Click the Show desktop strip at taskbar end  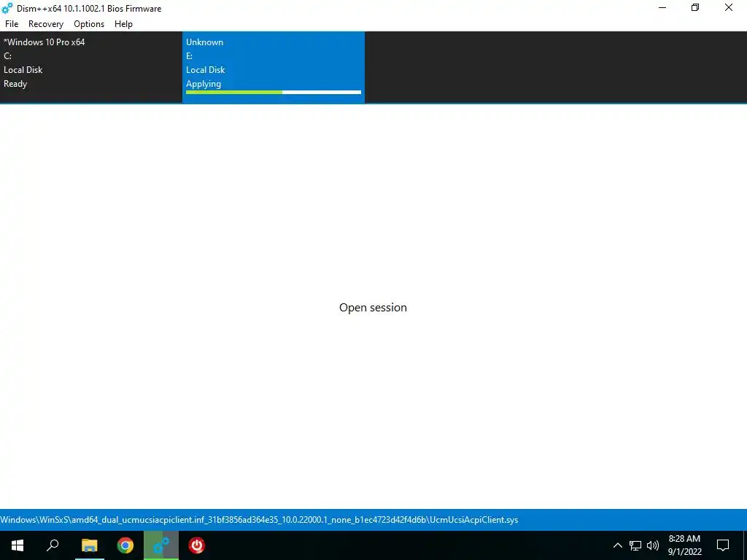(745, 545)
